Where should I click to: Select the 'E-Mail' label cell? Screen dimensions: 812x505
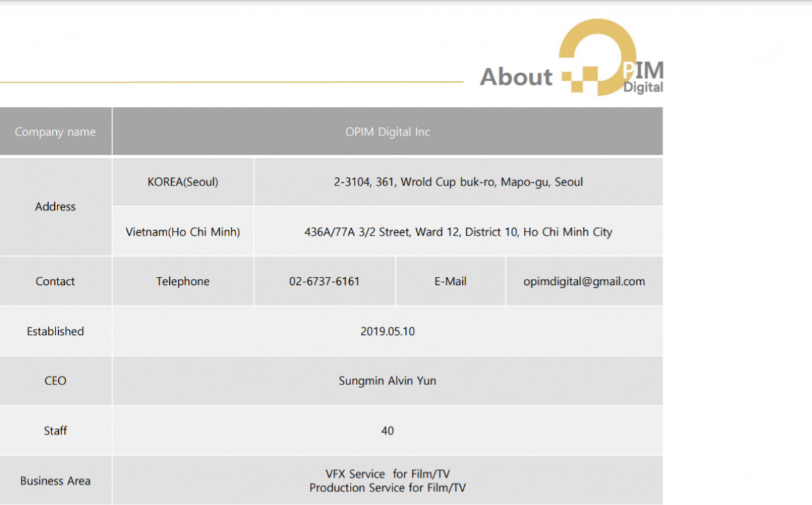(450, 282)
